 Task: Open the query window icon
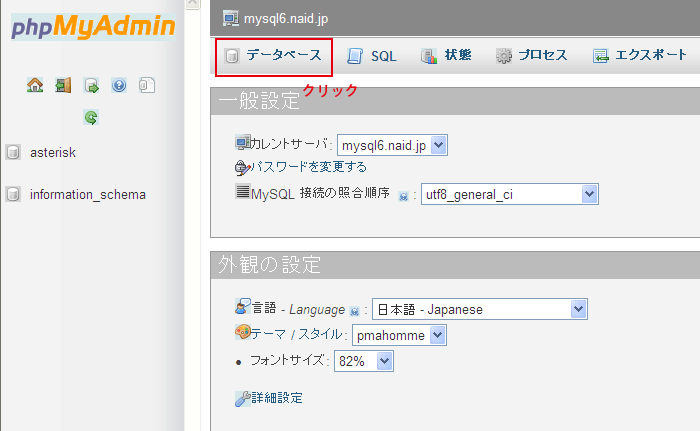pyautogui.click(x=91, y=85)
